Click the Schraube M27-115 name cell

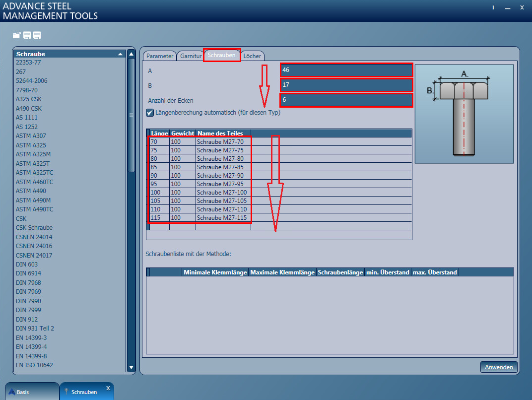coord(223,218)
